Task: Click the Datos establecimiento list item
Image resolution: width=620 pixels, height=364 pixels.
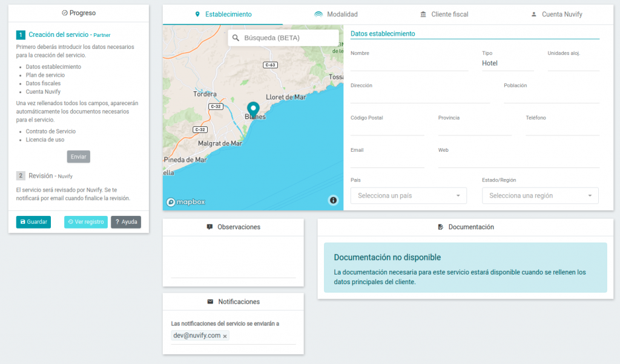Action: (53, 67)
